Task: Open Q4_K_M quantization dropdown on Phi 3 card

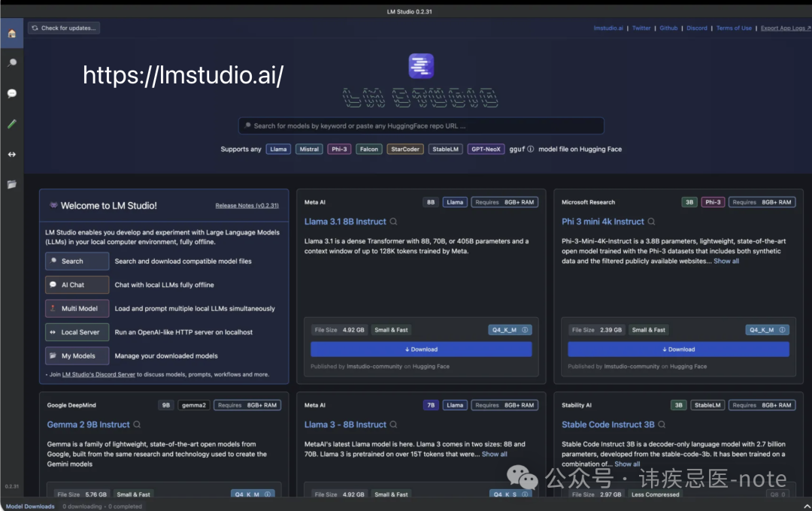Action: pos(768,330)
